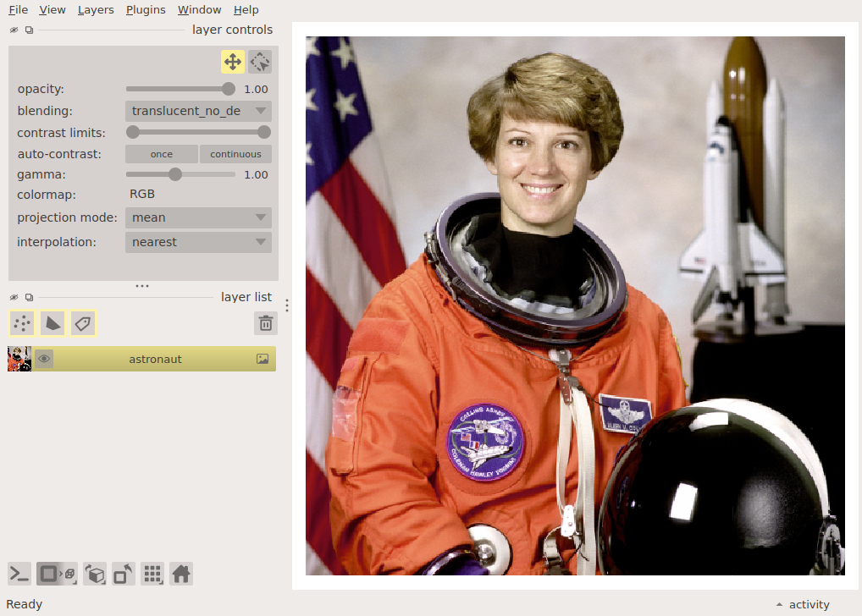Delete selected layer with trash icon
862x616 pixels.
(266, 323)
